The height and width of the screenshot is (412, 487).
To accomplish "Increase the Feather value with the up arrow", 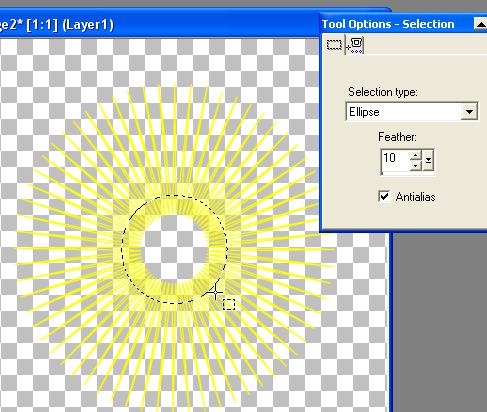I will [415, 155].
